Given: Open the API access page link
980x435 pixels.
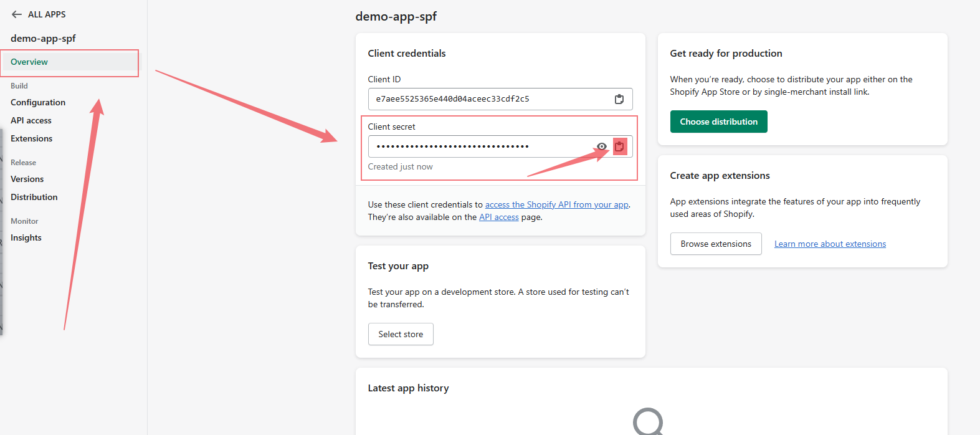Looking at the screenshot, I should [499, 217].
